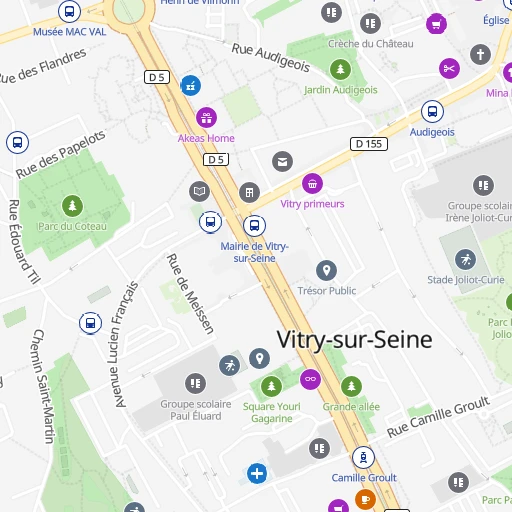
Task: Open the Mairie de Vitry-sur-Seine stop label
Action: [254, 252]
